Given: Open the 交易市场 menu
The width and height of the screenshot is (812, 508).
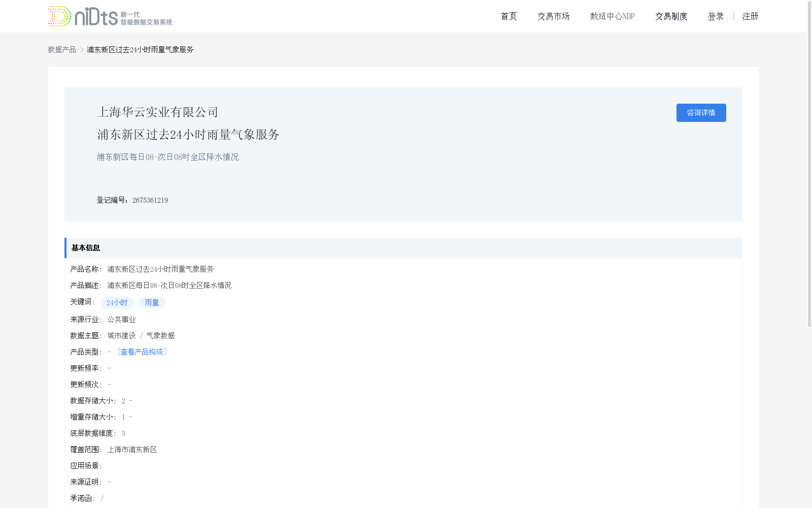Looking at the screenshot, I should (x=553, y=16).
